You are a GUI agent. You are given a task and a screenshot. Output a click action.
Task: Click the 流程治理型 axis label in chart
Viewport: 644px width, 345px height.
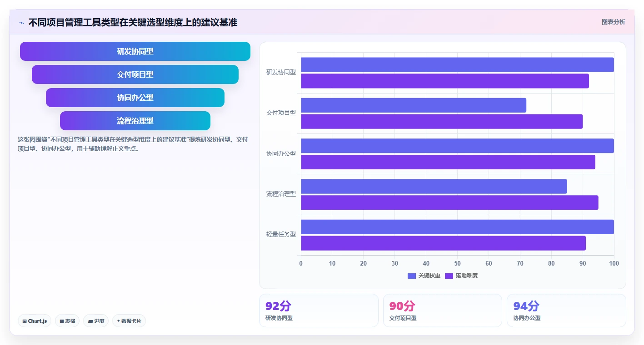(x=281, y=194)
